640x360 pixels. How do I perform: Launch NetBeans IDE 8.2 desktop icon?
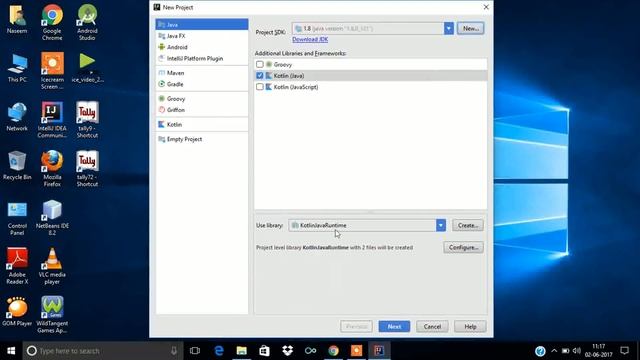coord(52,218)
